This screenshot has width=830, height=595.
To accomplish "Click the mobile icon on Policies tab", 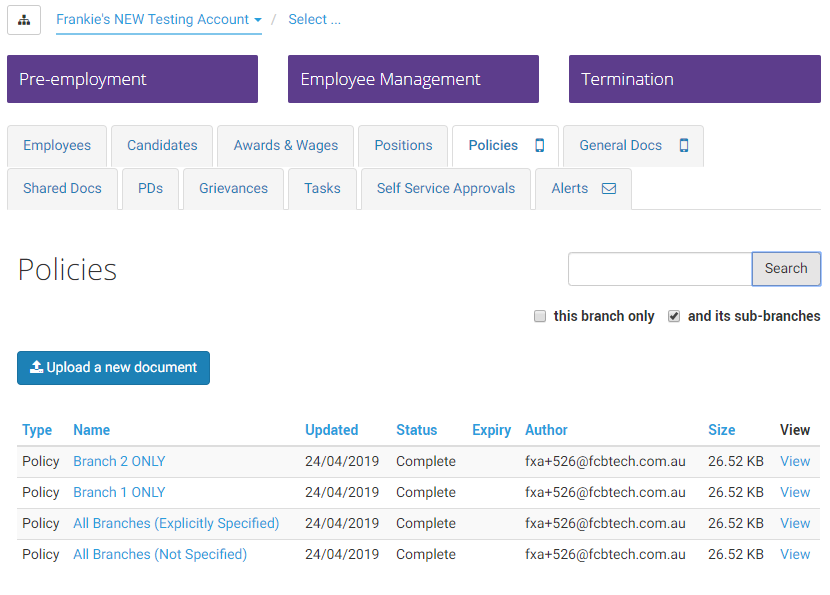I will coord(539,145).
